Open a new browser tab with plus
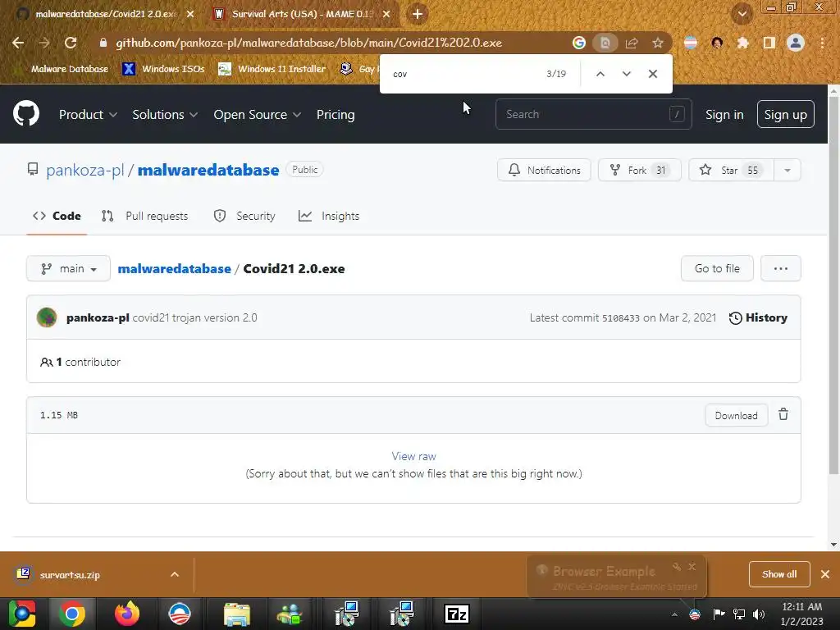Screen dimensions: 840x630 click(418, 14)
